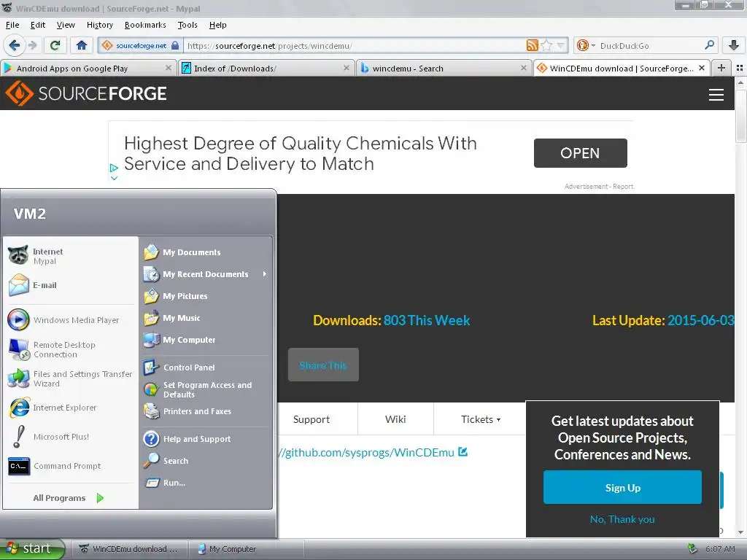The height and width of the screenshot is (560, 747).
Task: Click the sourceforge.net site identity badge
Action: [141, 46]
